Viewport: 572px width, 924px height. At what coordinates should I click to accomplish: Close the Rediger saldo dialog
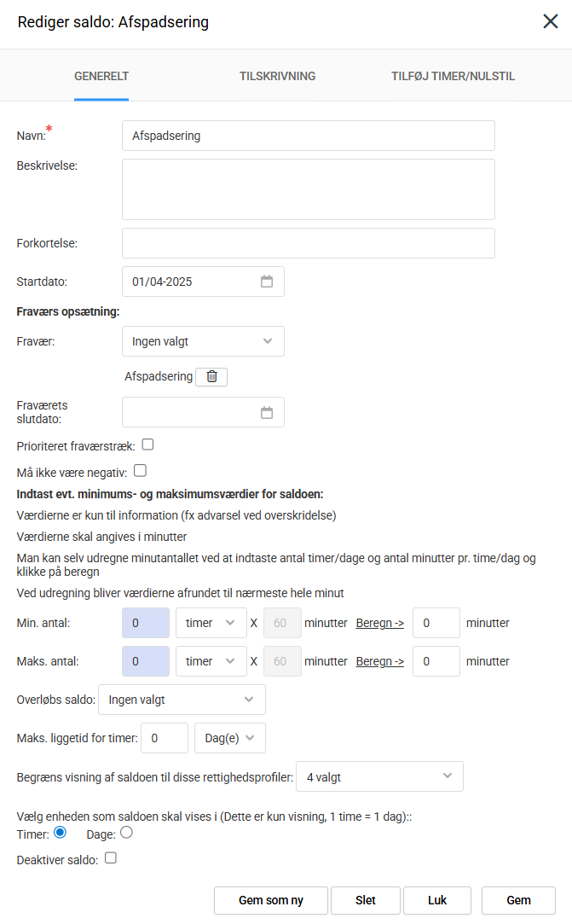[551, 22]
